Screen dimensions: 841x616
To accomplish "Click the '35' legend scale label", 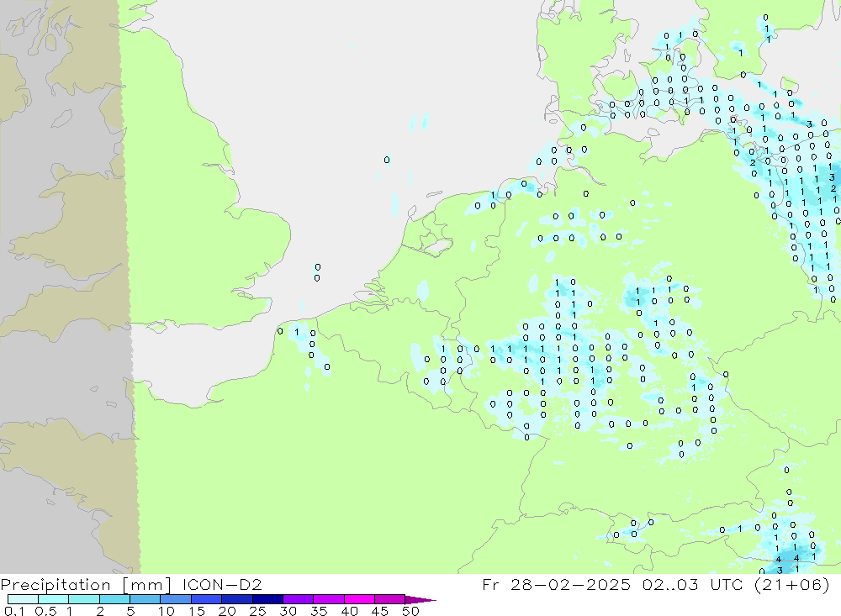I will [319, 611].
